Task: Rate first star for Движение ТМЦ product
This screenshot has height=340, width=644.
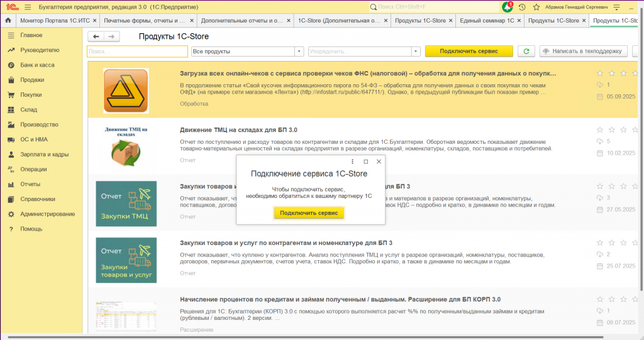Action: coord(599,129)
